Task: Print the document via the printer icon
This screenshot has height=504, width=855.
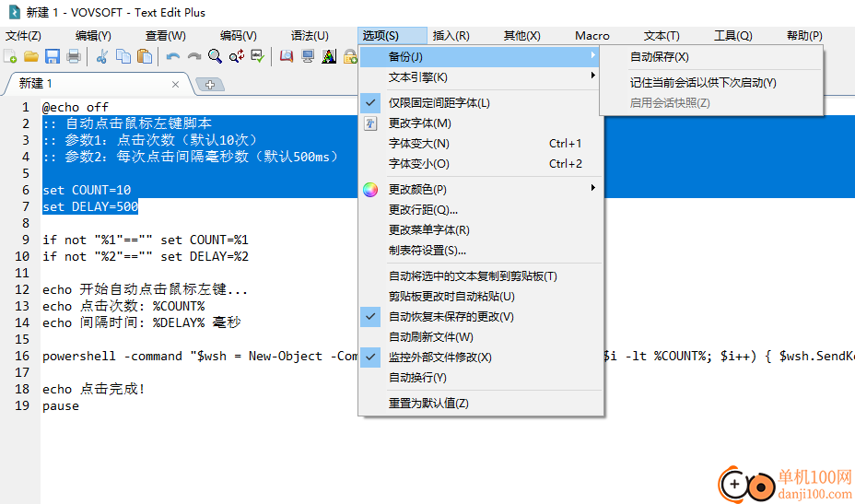Action: tap(74, 55)
